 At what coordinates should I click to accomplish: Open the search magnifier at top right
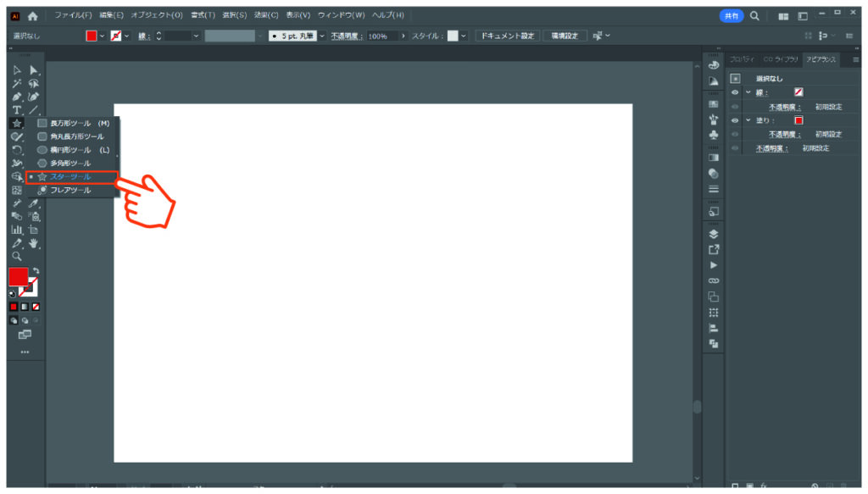pyautogui.click(x=754, y=16)
